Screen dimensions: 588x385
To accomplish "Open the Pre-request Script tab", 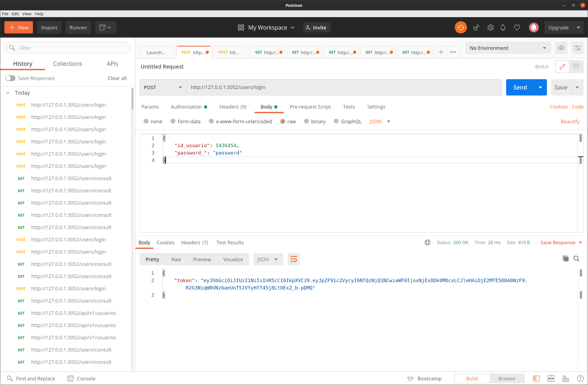I will pos(310,107).
